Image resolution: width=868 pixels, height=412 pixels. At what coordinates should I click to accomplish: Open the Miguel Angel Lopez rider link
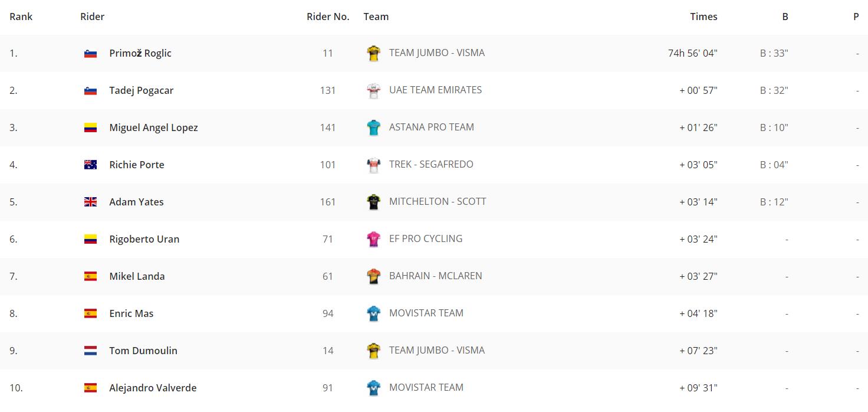153,127
